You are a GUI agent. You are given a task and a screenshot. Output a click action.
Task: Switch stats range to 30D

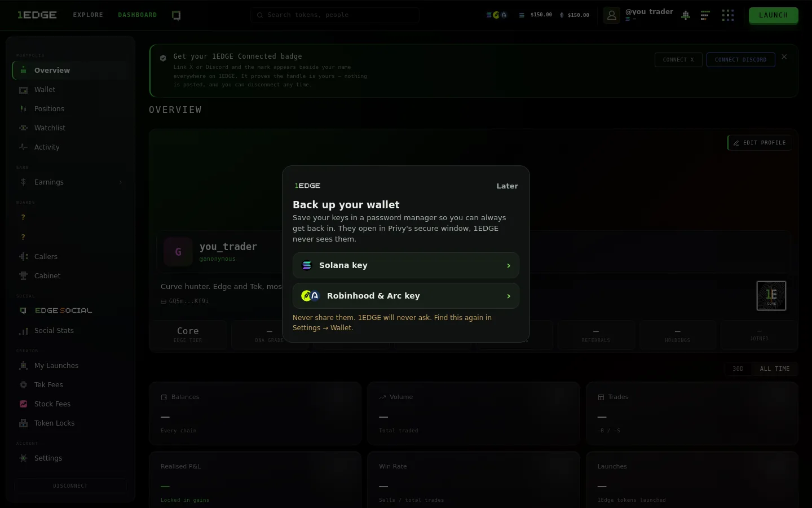click(x=738, y=369)
